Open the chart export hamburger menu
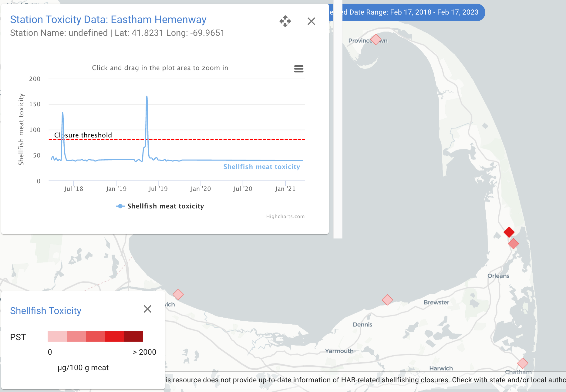The width and height of the screenshot is (566, 392). pos(299,69)
